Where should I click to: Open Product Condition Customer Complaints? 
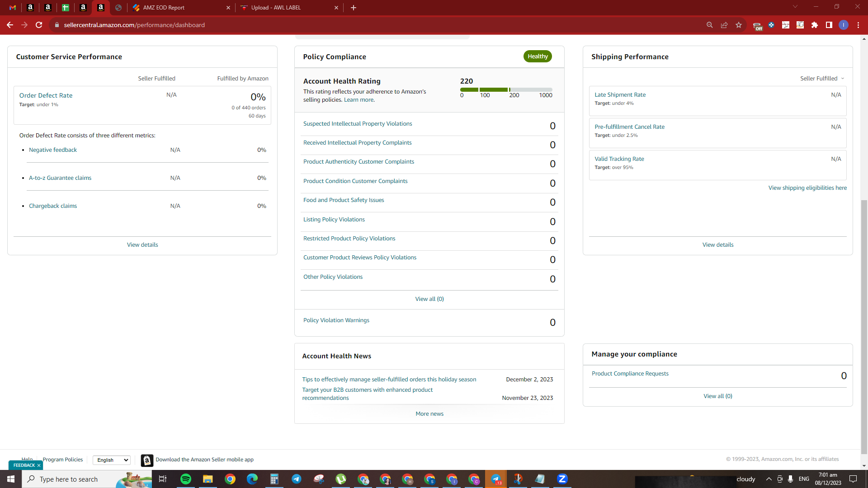pos(355,181)
